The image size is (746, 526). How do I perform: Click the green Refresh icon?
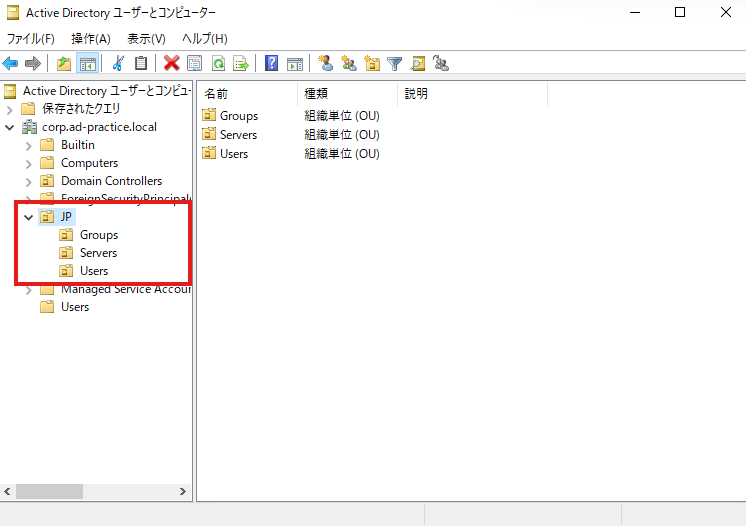coord(218,63)
